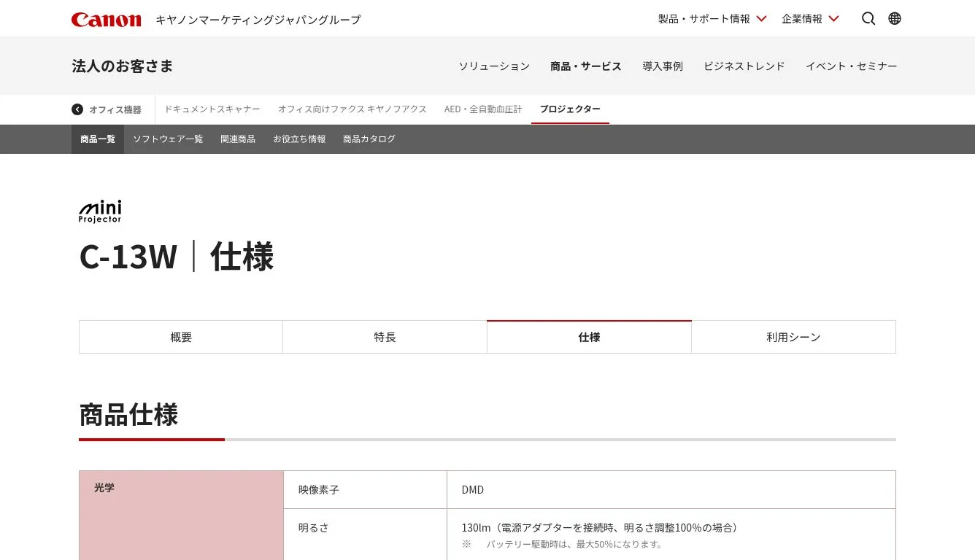Go to オフィス向けファクス キヤノフアクス
The height and width of the screenshot is (560, 975).
(x=352, y=109)
